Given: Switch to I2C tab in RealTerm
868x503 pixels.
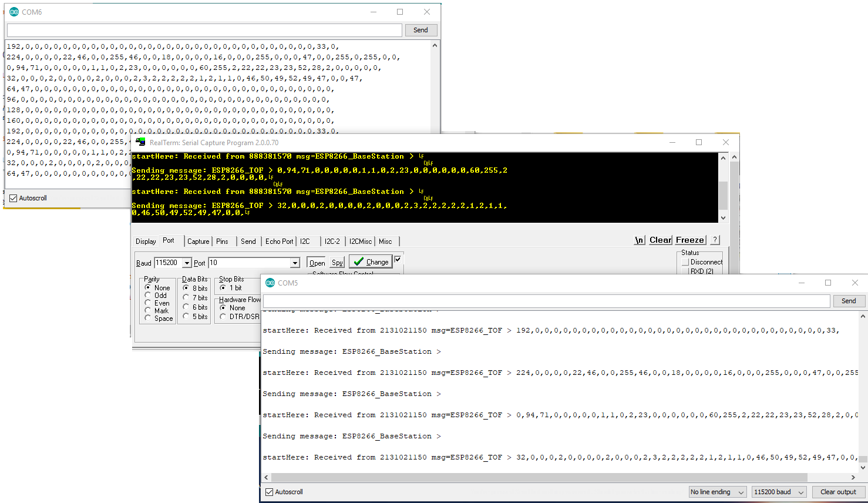Looking at the screenshot, I should 305,241.
